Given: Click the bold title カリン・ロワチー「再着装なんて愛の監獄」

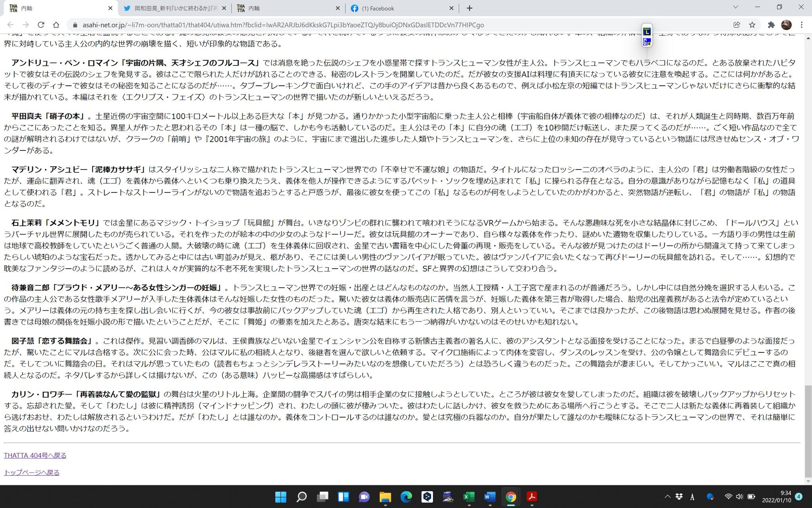Looking at the screenshot, I should (87, 394).
